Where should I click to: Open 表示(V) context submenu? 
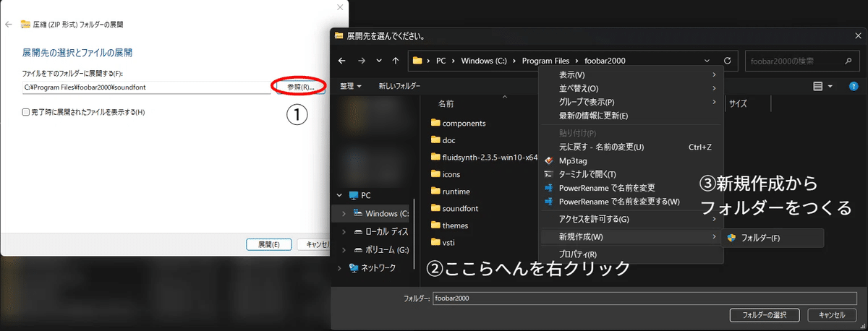coord(631,74)
